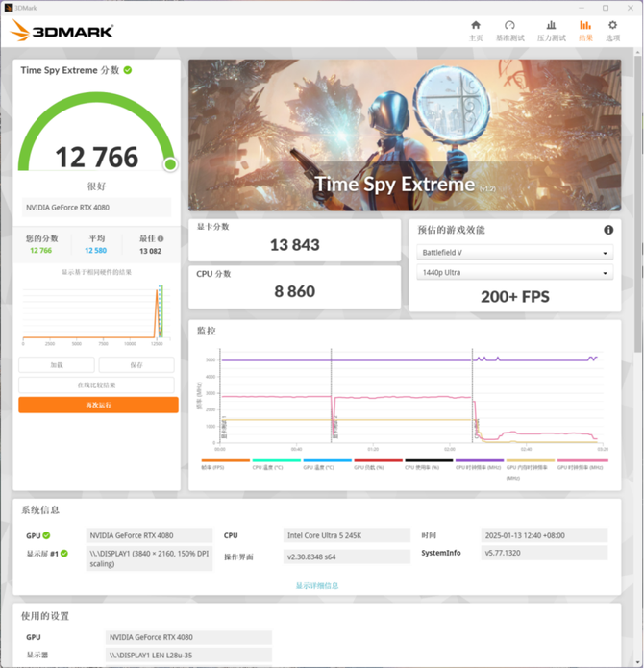Open the 显示详细信息 show details link
The height and width of the screenshot is (668, 644).
pyautogui.click(x=317, y=585)
